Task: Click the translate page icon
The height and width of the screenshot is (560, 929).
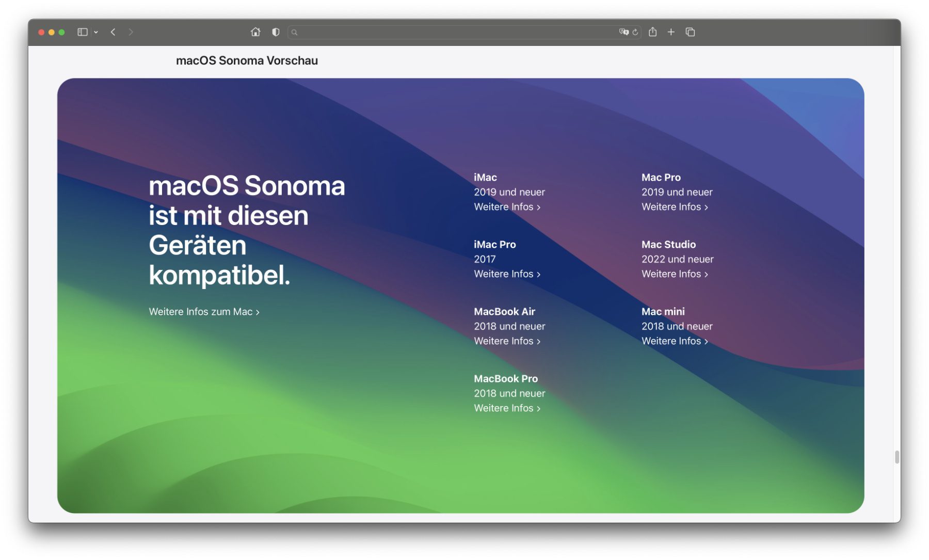Action: (623, 32)
